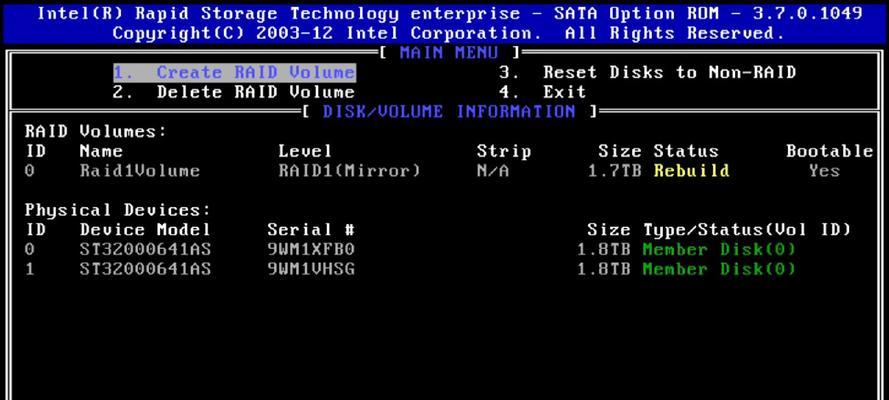Click the yellow Rebuild status

pyautogui.click(x=691, y=171)
